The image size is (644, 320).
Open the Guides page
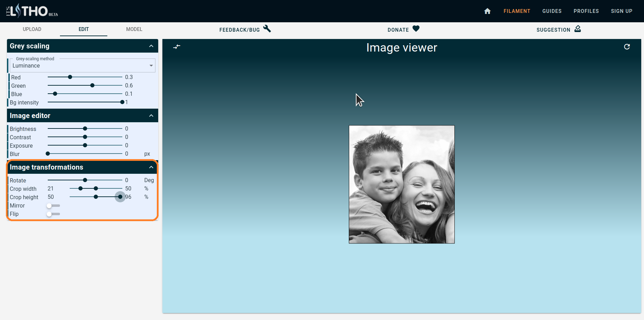pos(552,11)
